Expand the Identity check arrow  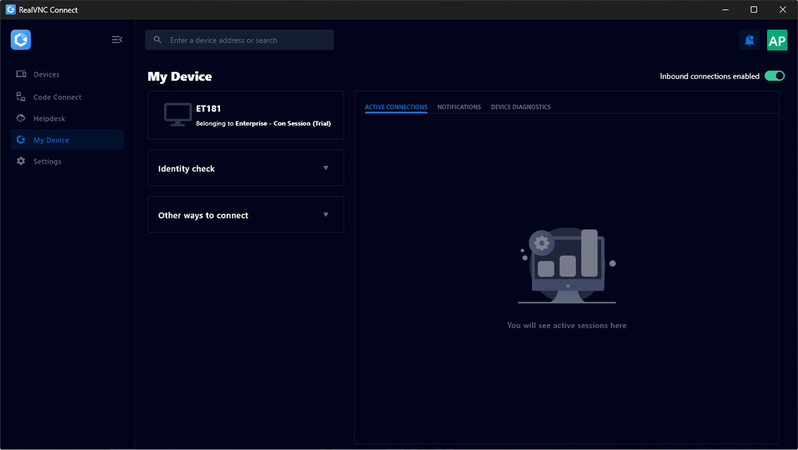(x=326, y=168)
